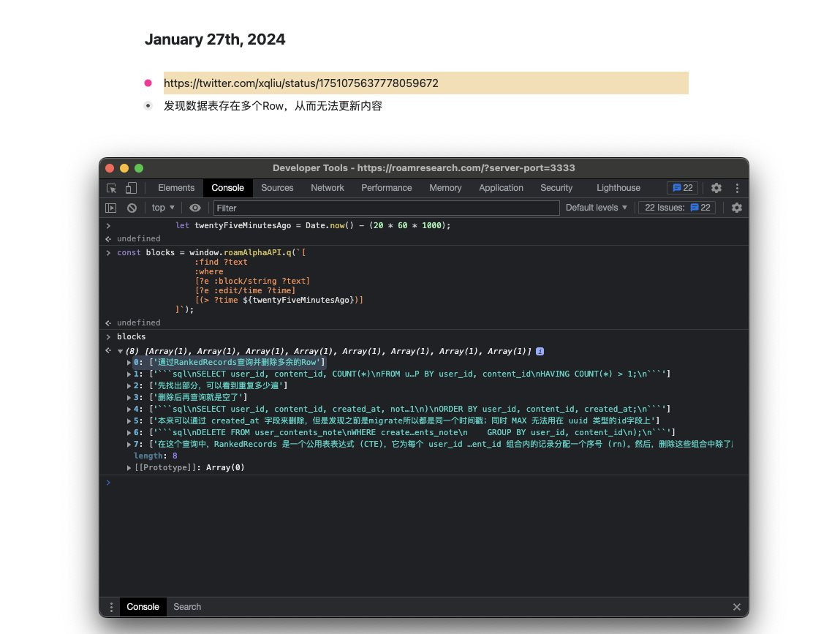Screen dimensions: 840x634
Task: Open the Application tab
Action: coord(501,188)
